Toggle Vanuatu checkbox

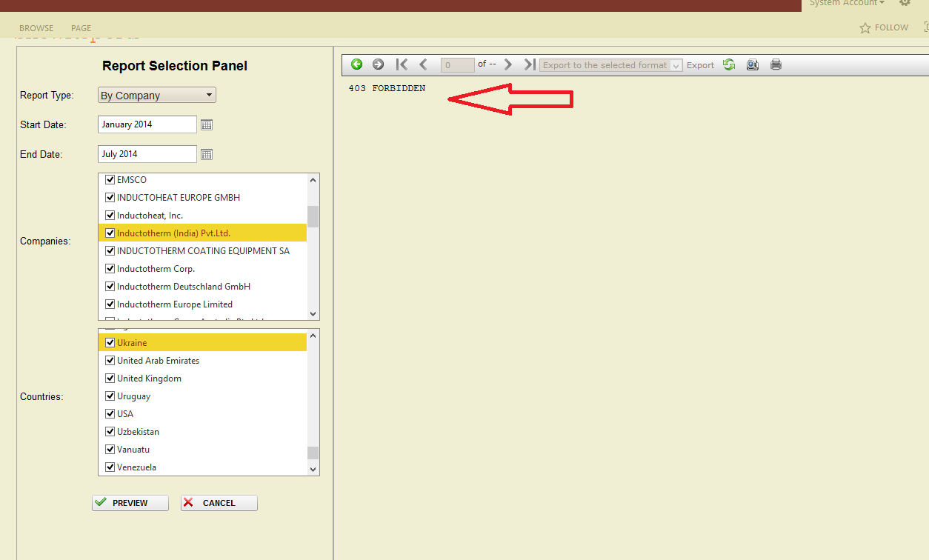point(110,450)
